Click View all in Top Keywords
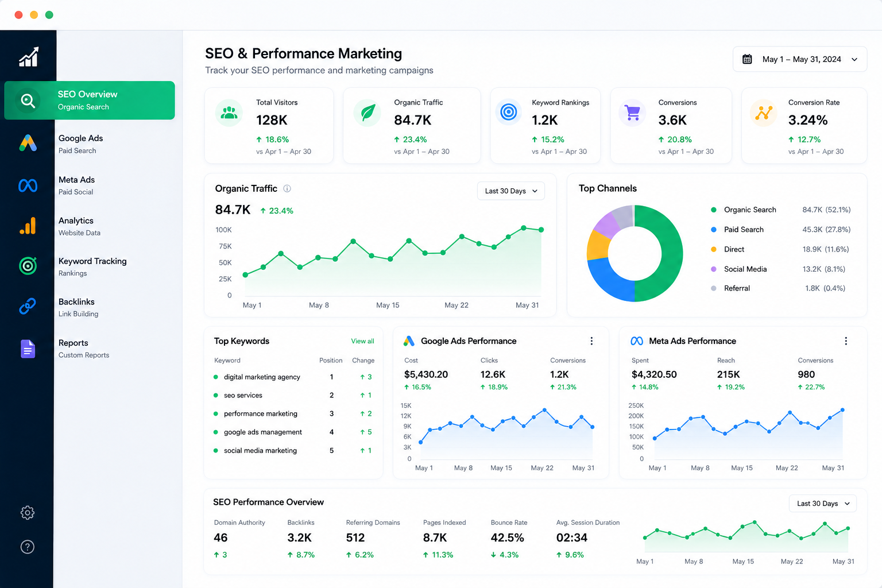Viewport: 882px width, 588px height. point(362,341)
